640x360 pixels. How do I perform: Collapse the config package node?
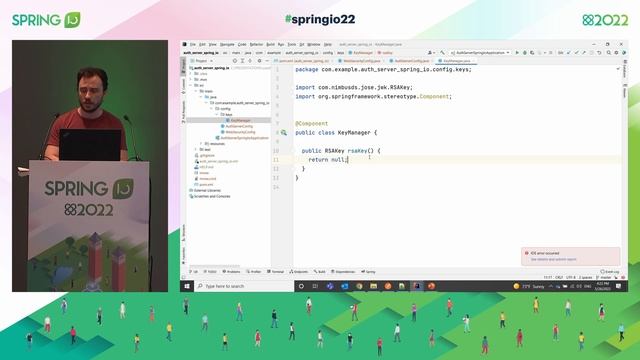(211, 109)
